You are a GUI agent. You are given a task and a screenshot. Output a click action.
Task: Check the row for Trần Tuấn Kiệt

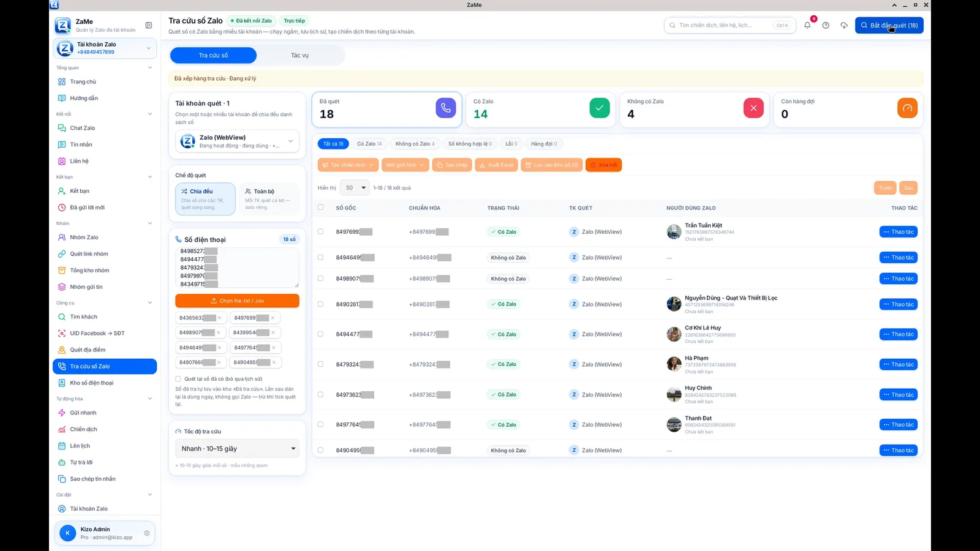coord(320,231)
